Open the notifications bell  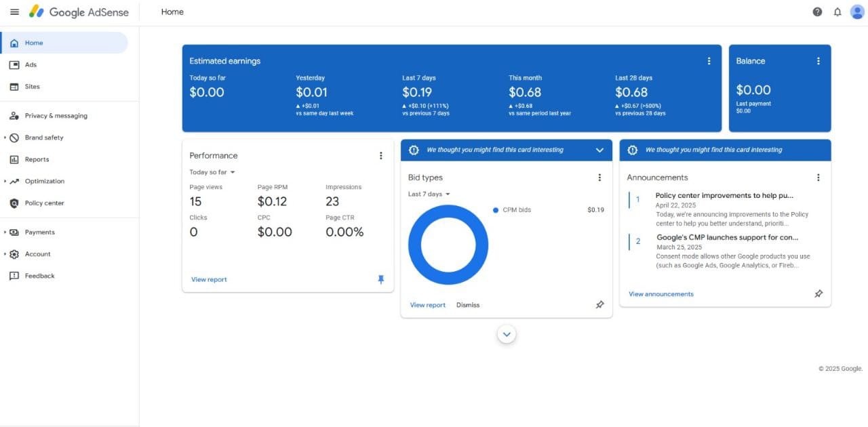(x=837, y=12)
